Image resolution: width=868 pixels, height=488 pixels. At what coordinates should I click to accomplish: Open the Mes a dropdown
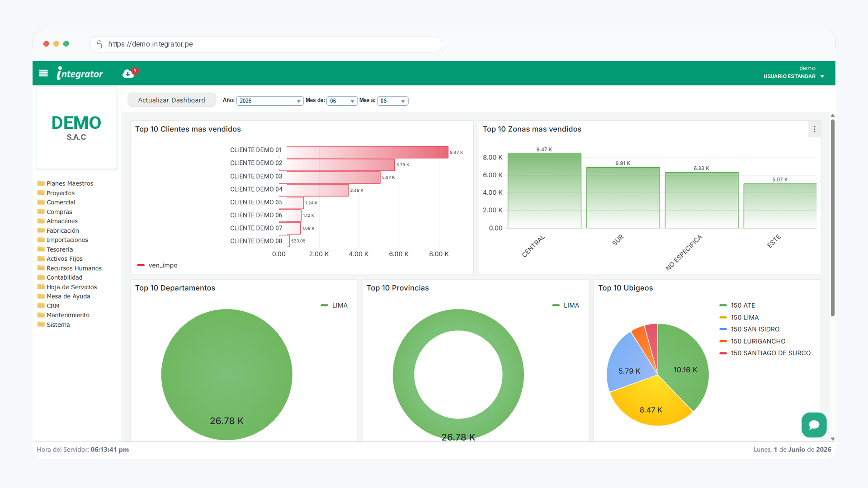(392, 101)
